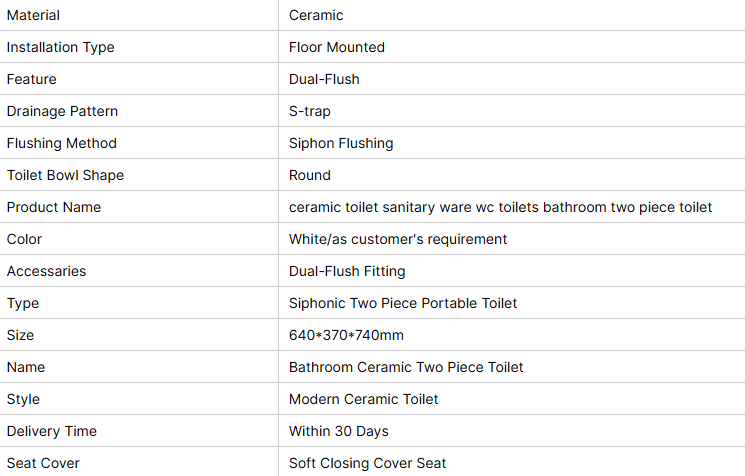
Task: Select the Ceramic value text
Action: pyautogui.click(x=316, y=15)
